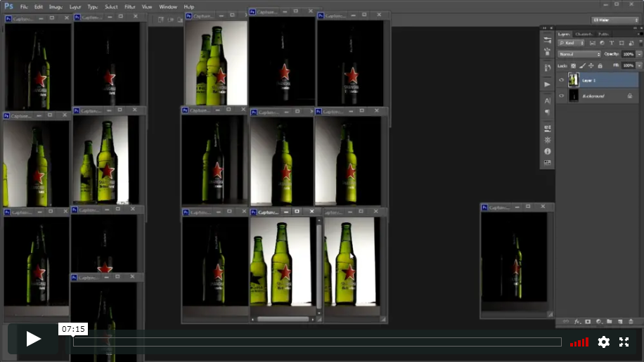Image resolution: width=644 pixels, height=362 pixels.
Task: Open the Brush panel icon
Action: tap(548, 52)
